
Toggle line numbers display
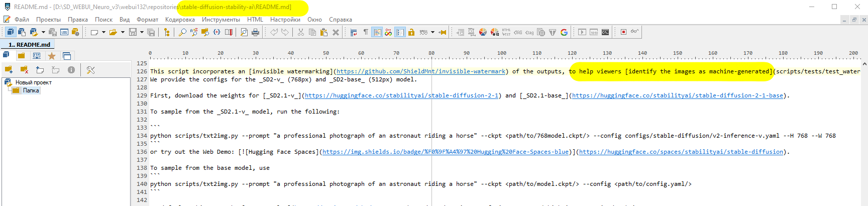(x=400, y=32)
